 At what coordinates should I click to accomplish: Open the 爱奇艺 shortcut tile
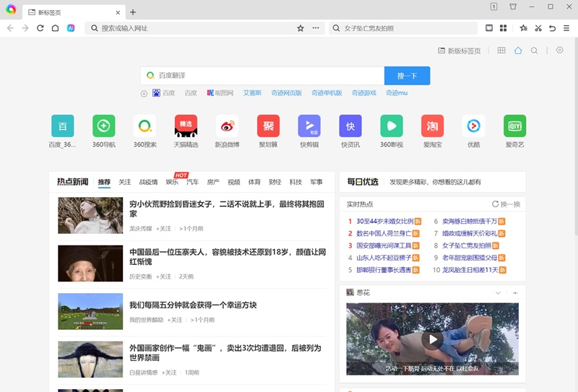coord(514,131)
